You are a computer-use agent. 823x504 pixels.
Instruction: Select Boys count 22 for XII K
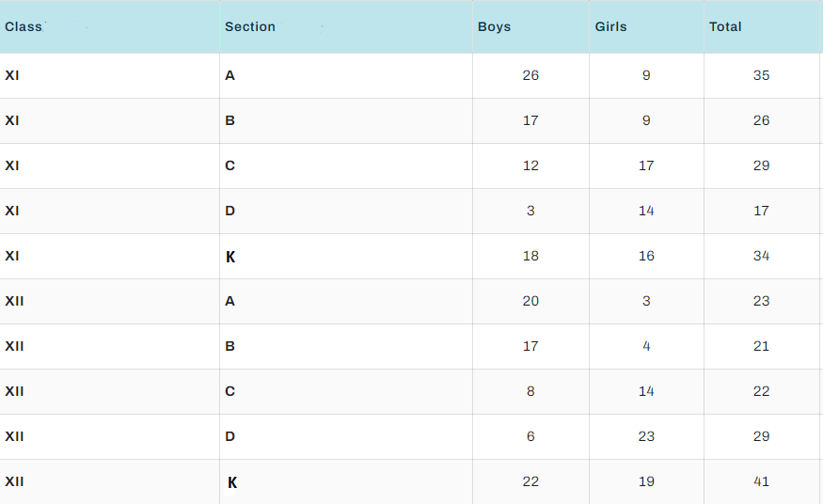530,481
